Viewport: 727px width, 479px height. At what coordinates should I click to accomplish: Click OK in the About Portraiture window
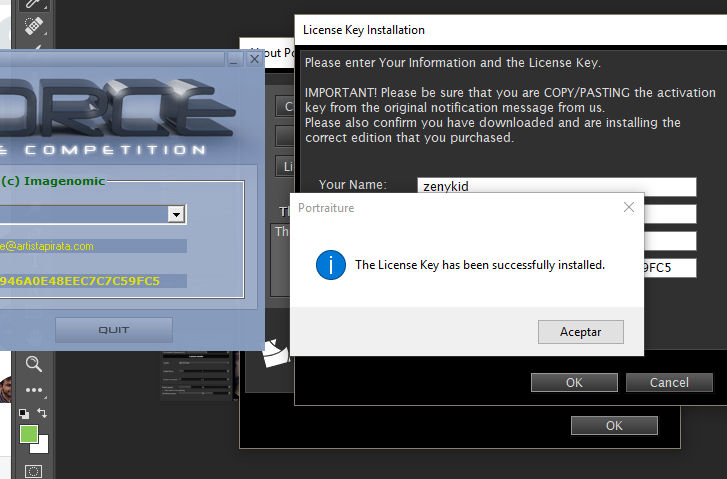click(x=614, y=426)
